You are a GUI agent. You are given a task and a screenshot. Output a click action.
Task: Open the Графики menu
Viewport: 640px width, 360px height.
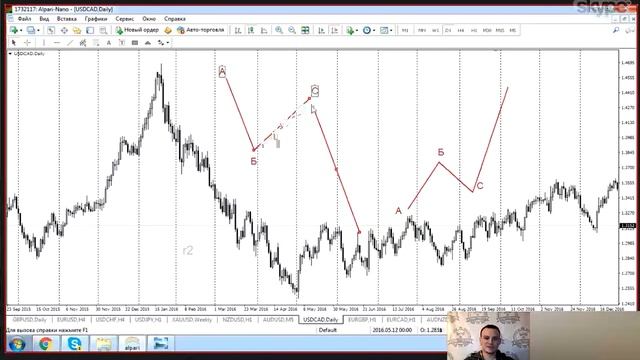pos(96,19)
